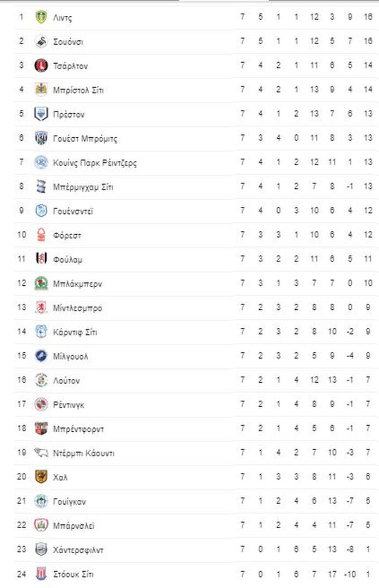Image resolution: width=379 pixels, height=588 pixels.
Task: Click the Charlton (Τσάρλτον) red crest
Action: click(x=41, y=65)
